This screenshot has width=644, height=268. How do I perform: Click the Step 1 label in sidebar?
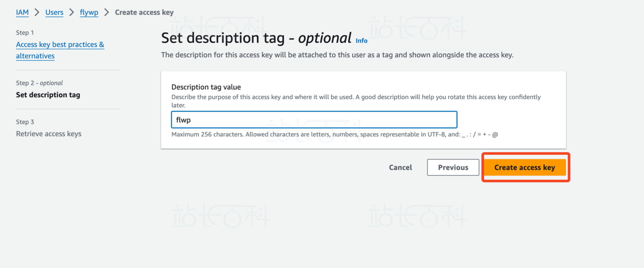pos(25,33)
